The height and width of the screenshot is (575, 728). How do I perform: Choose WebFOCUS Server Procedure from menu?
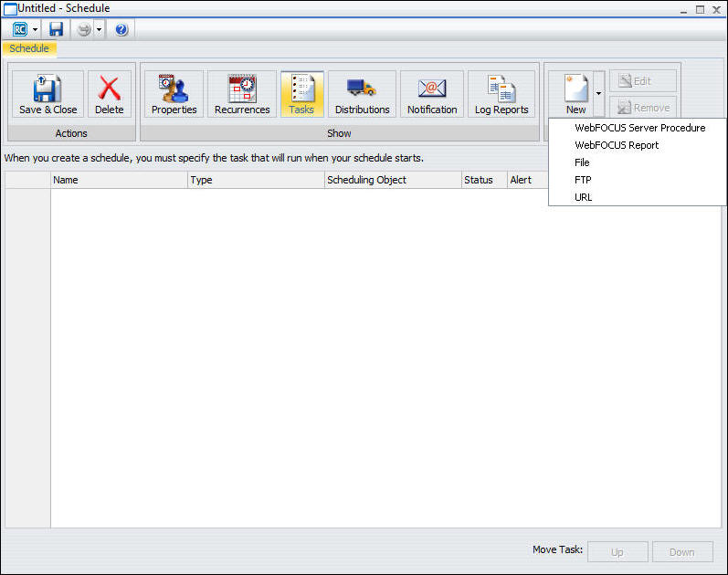[x=638, y=128]
